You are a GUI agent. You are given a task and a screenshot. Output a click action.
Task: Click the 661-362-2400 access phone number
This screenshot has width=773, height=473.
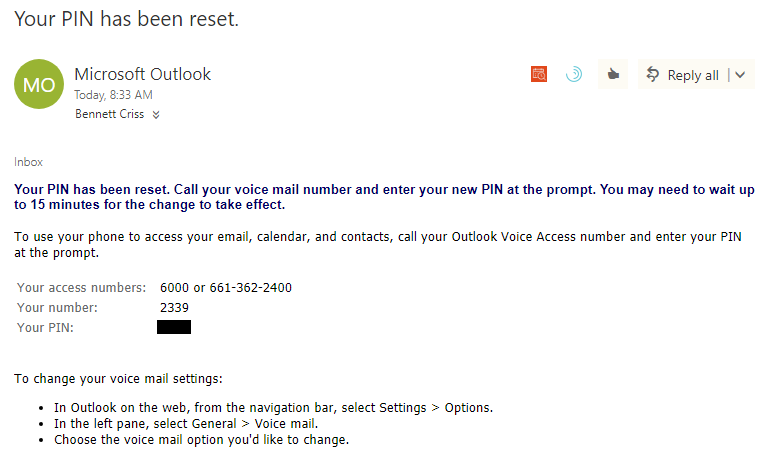point(250,288)
